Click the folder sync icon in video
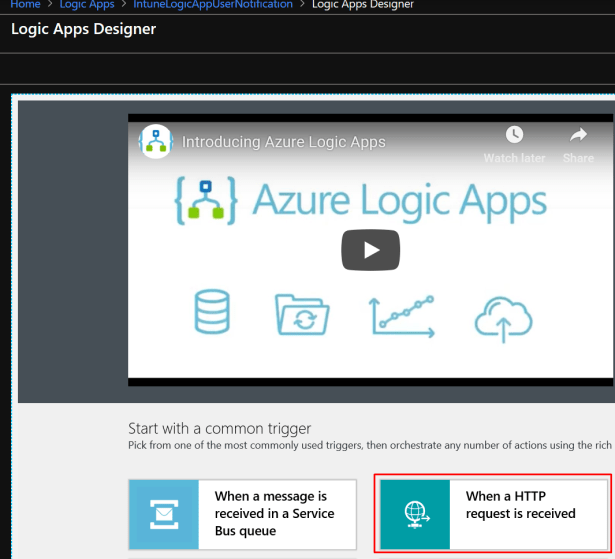The height and width of the screenshot is (559, 615). [x=303, y=313]
